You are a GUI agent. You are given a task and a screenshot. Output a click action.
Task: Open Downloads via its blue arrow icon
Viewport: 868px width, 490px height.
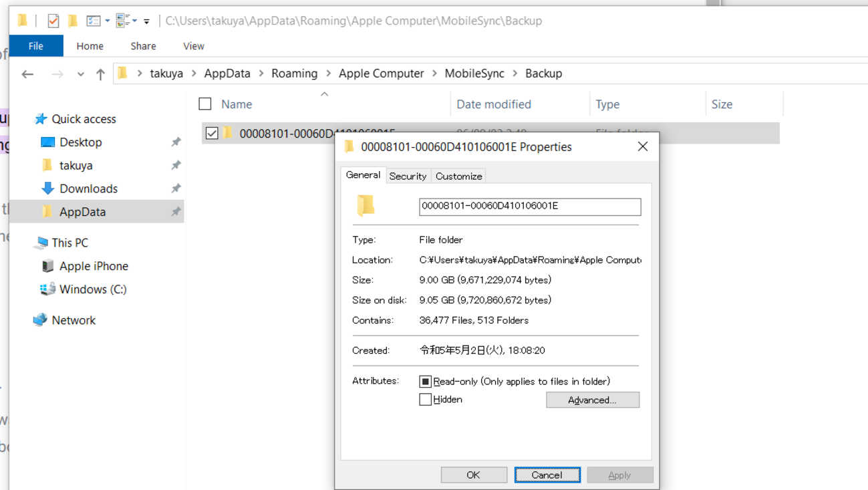tap(47, 189)
